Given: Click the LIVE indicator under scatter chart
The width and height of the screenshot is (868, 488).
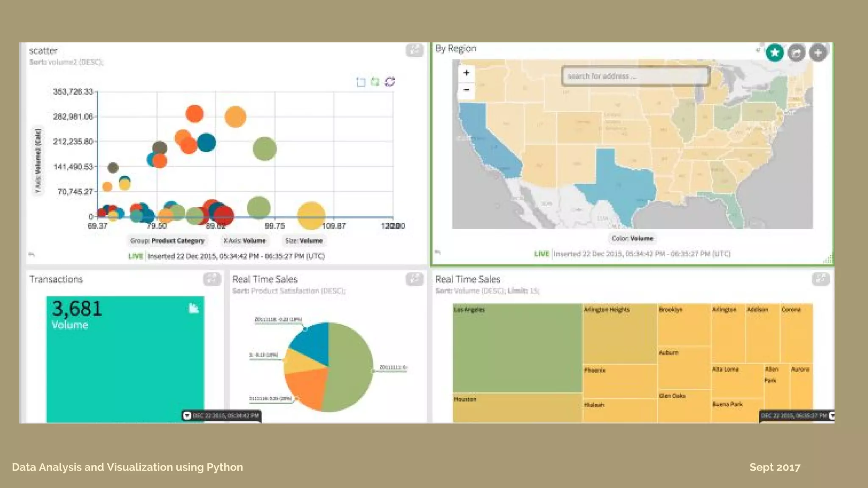Looking at the screenshot, I should click(136, 256).
